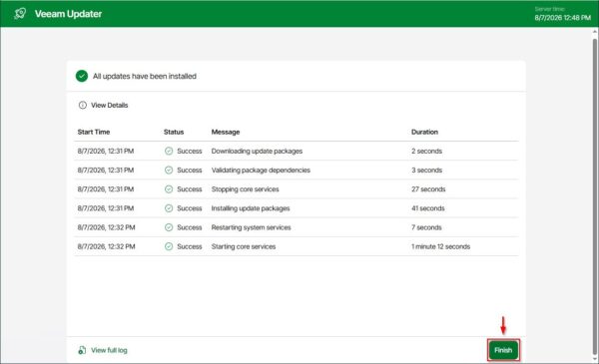This screenshot has width=599, height=364.
Task: Click the info icon next to View Details
Action: point(83,105)
